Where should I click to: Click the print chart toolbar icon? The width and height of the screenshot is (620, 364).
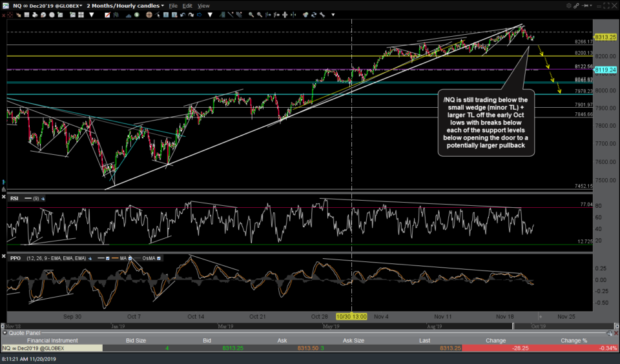[x=35, y=15]
